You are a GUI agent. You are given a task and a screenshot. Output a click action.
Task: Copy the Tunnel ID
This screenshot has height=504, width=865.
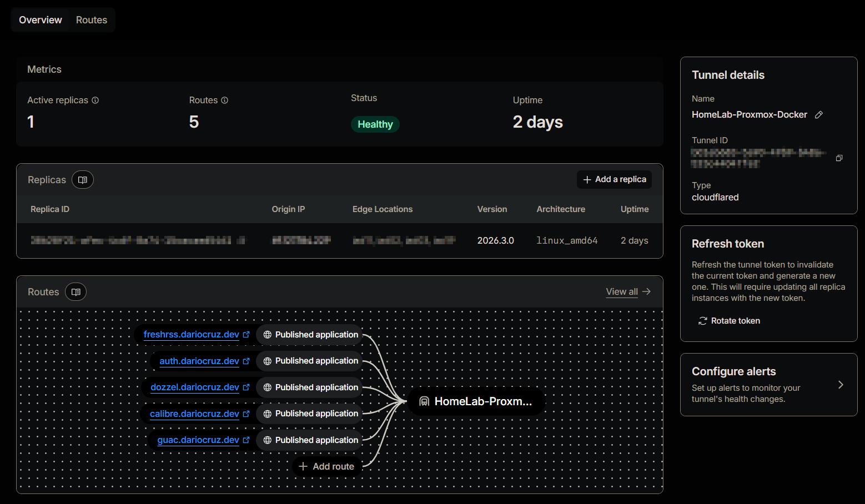pos(839,158)
